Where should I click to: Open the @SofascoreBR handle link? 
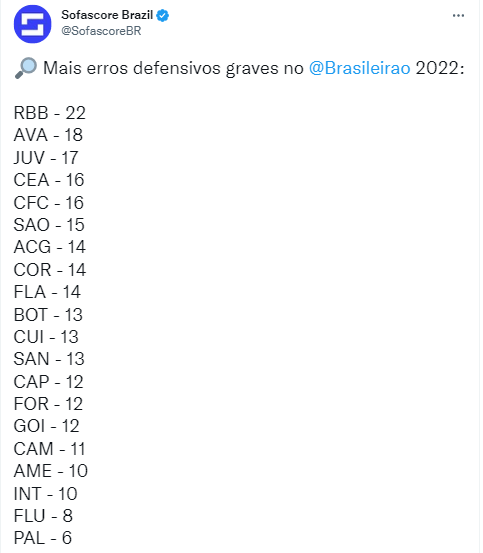pos(101,31)
